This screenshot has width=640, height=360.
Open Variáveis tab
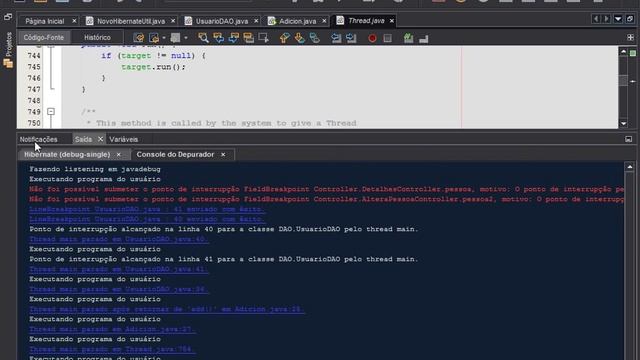click(124, 139)
